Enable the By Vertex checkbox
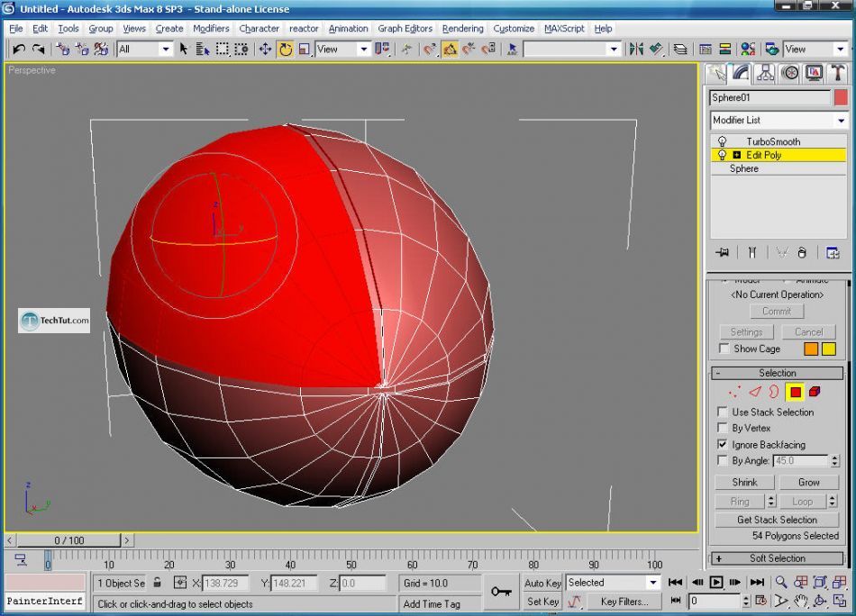856x616 pixels. (x=723, y=427)
